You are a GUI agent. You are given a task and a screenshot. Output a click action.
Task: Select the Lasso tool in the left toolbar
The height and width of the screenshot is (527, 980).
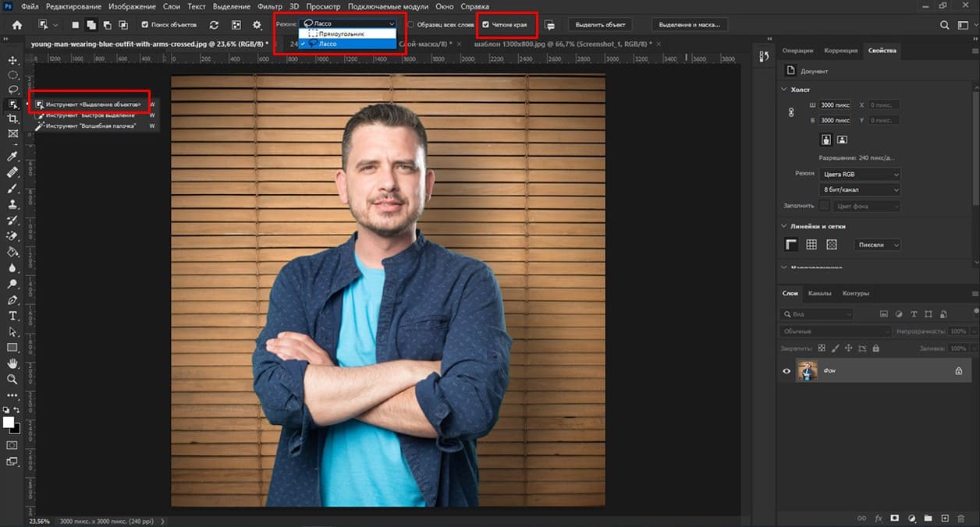tap(12, 90)
